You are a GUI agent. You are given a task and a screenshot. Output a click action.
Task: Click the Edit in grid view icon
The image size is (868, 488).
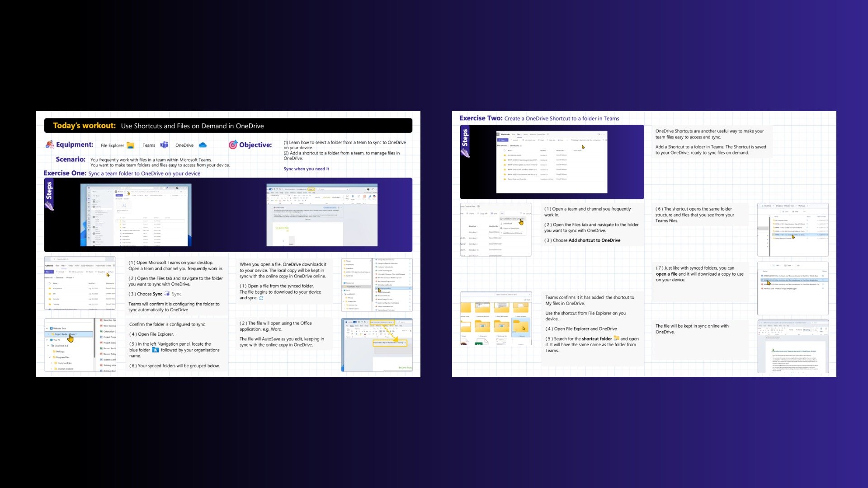point(70,272)
